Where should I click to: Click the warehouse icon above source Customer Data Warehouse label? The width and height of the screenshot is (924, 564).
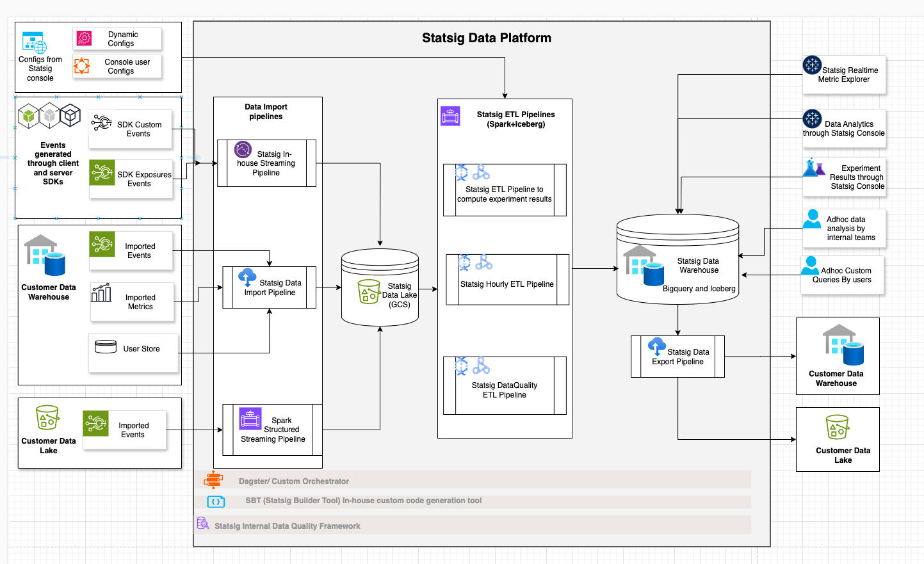[45, 255]
